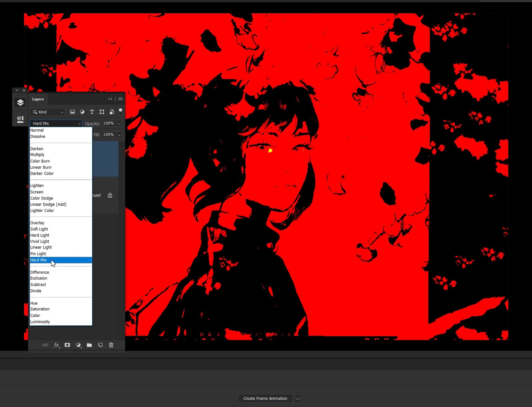Choose the Luminosity blend mode
The height and width of the screenshot is (407, 532).
[x=61, y=322]
